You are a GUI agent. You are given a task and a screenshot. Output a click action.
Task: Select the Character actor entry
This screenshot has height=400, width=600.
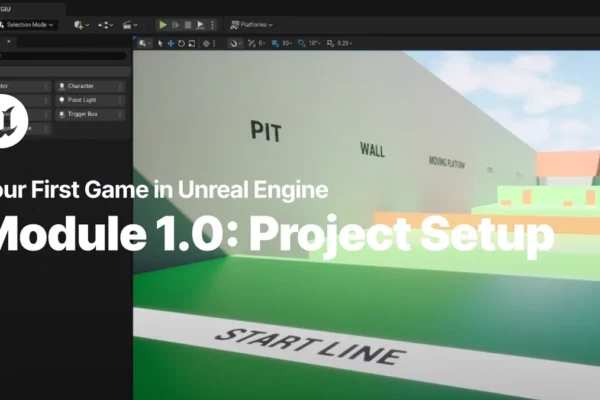pyautogui.click(x=90, y=86)
